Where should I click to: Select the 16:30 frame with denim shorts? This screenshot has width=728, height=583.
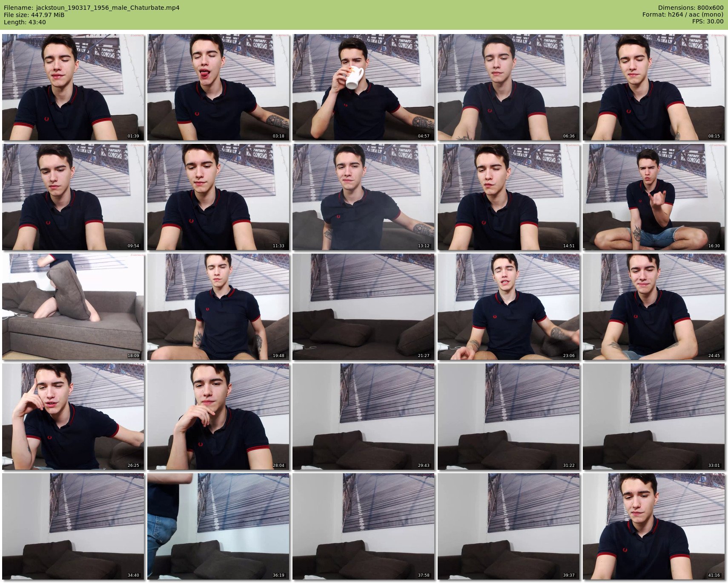tap(653, 197)
